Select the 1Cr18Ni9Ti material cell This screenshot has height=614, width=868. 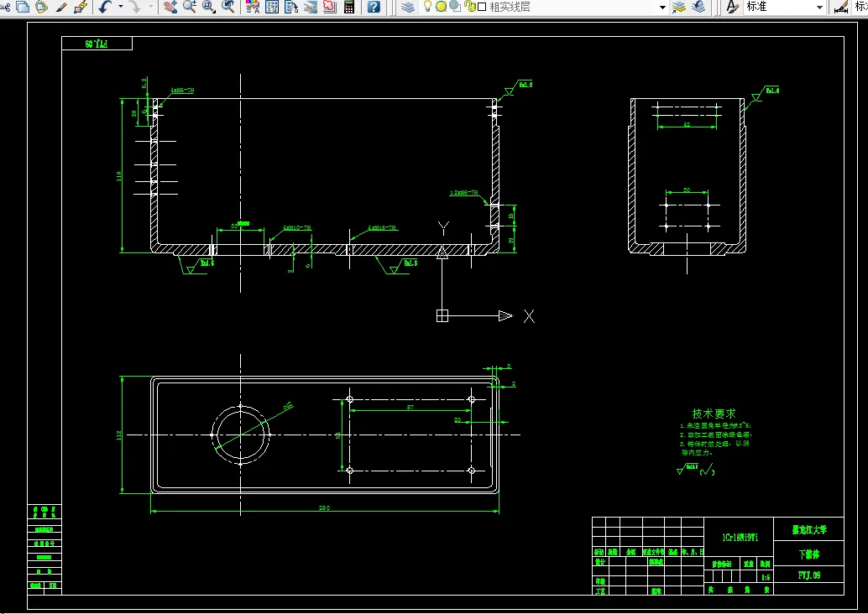(740, 538)
